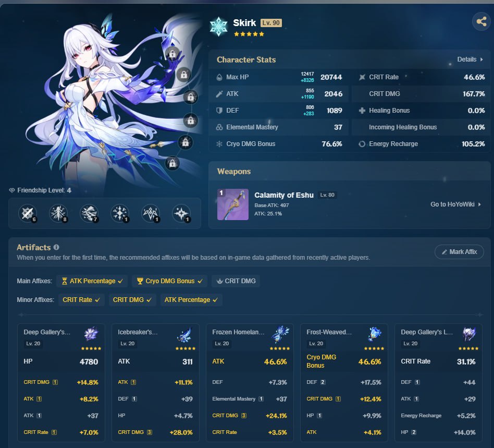Click the Icebreaker's artifact title
This screenshot has width=494, height=448.
pos(138,332)
